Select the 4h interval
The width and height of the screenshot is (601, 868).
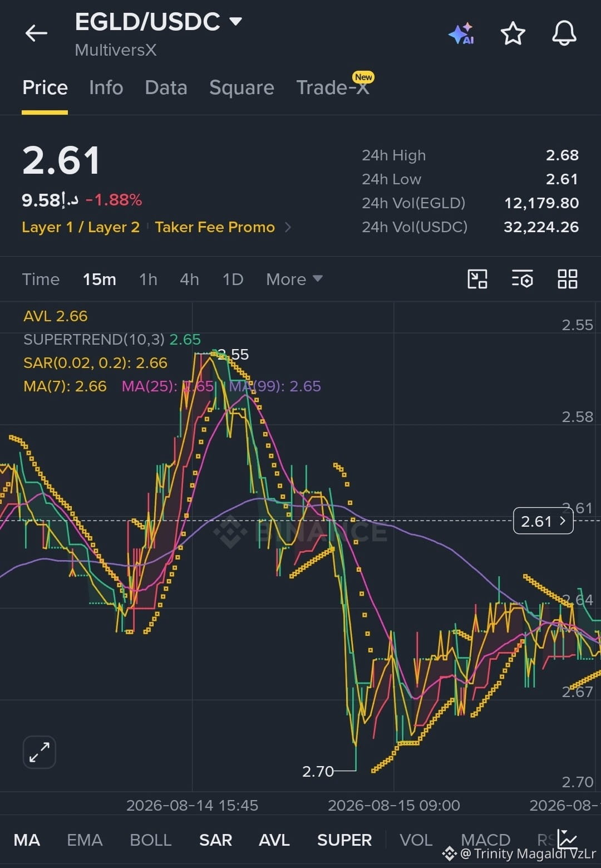189,279
